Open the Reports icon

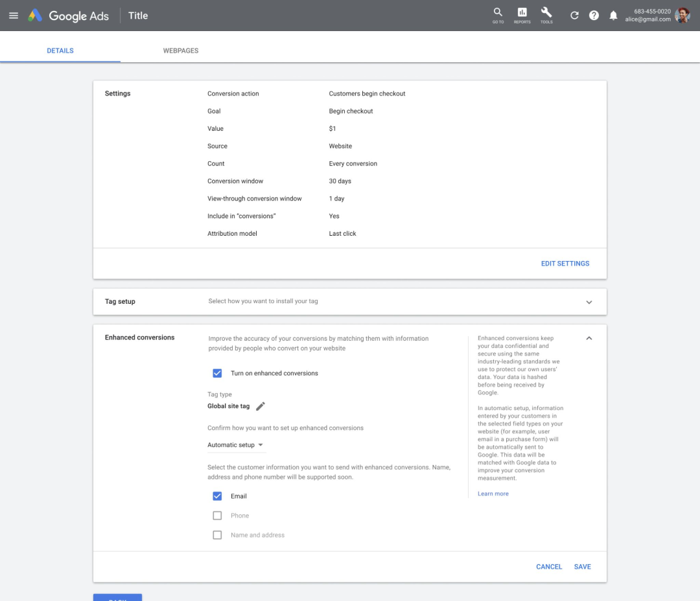tap(522, 16)
